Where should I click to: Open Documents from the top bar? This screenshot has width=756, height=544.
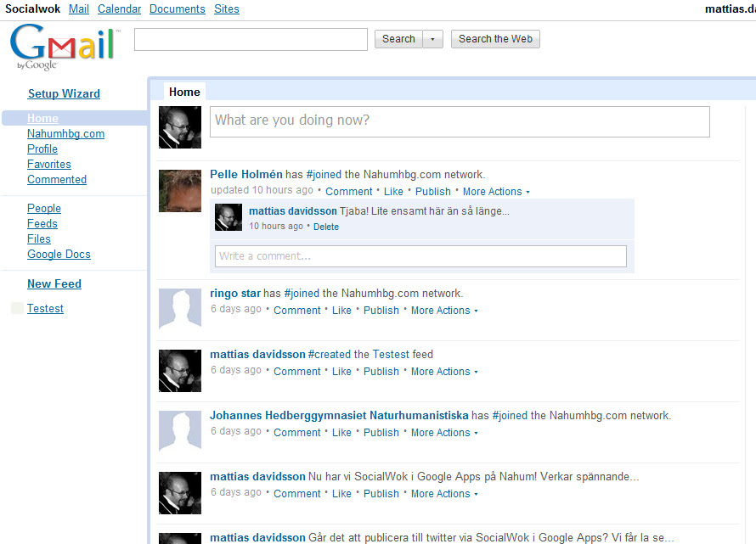pos(177,8)
